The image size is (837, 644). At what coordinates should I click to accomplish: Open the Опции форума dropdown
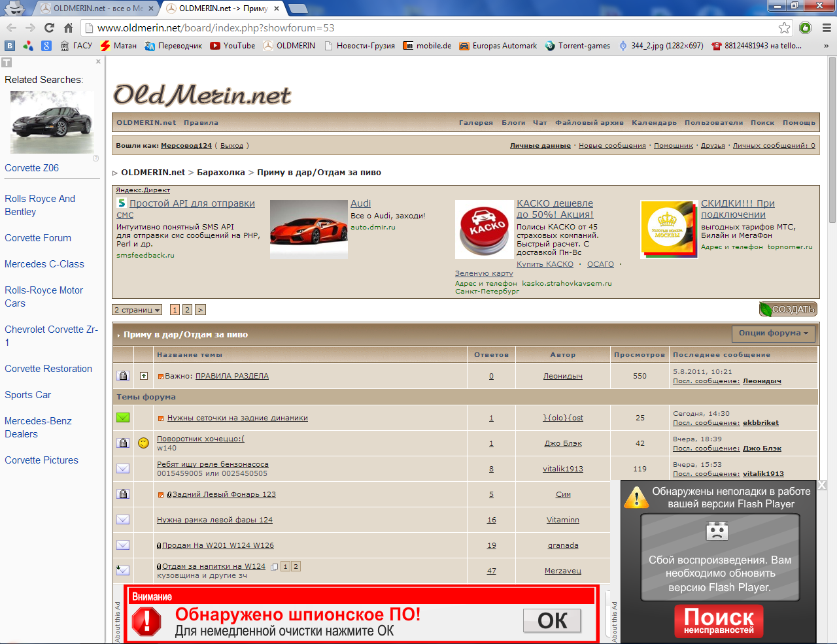tap(773, 333)
